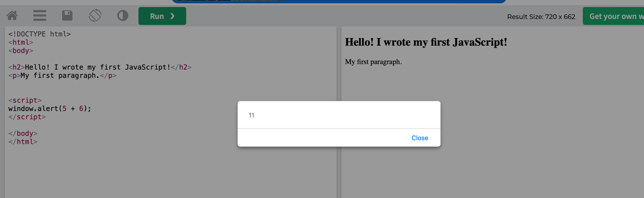Place cursor on the <!DOCTYPE html> line
The width and height of the screenshot is (644, 198).
40,34
